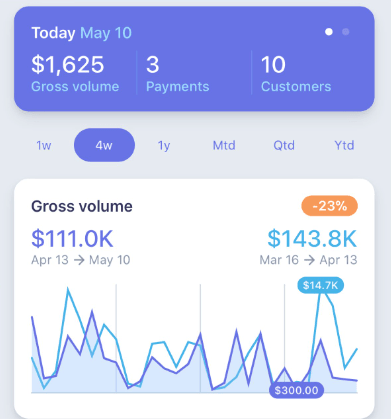Select the 4w time range tab
The width and height of the screenshot is (391, 419).
(x=104, y=145)
